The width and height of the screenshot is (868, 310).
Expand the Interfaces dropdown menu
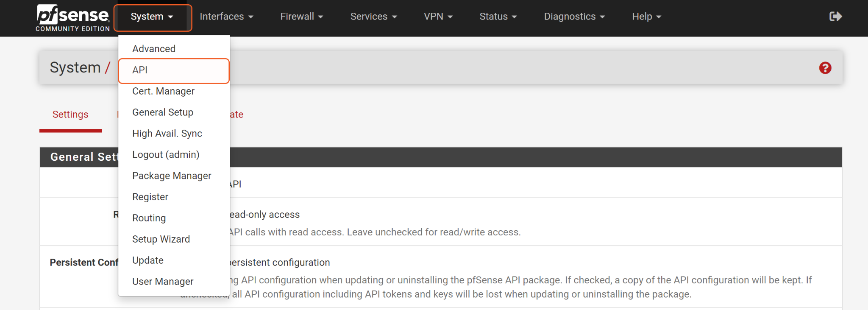pyautogui.click(x=226, y=17)
